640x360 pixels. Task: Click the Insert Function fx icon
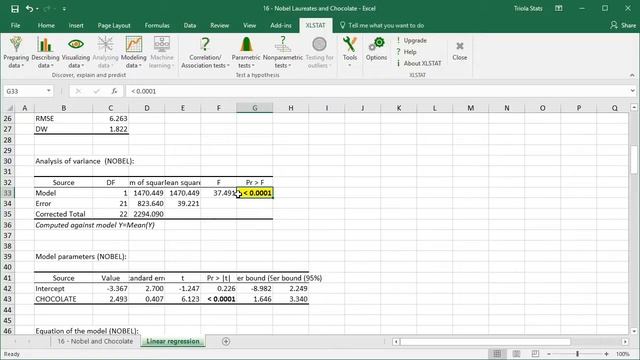(x=114, y=91)
